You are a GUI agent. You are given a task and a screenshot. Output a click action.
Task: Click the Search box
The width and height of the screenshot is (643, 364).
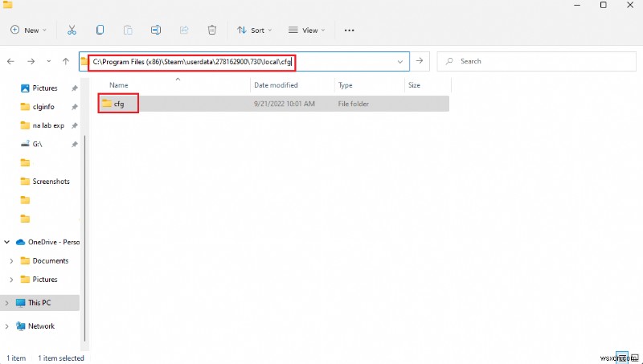coord(537,61)
